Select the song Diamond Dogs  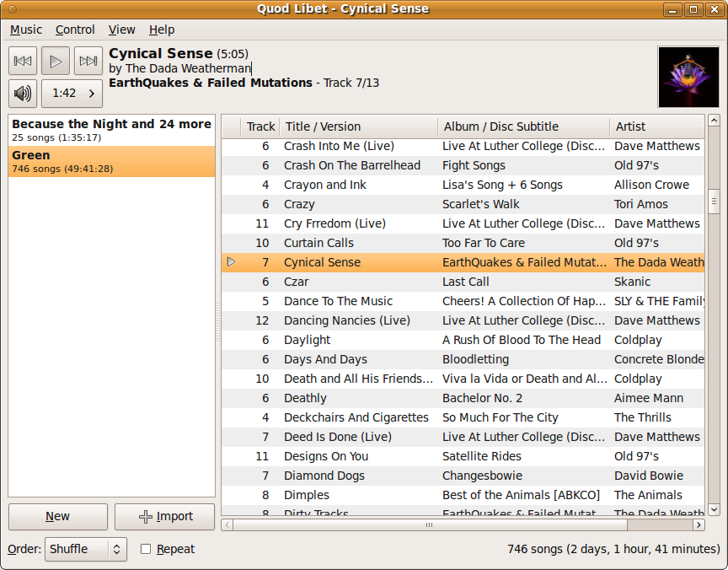[324, 476]
